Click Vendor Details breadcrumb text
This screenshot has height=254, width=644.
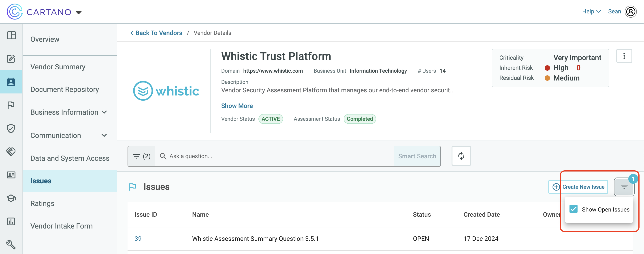tap(212, 33)
